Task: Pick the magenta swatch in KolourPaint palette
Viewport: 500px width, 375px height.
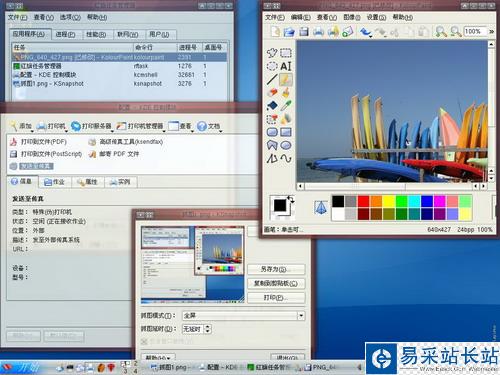Action: click(440, 201)
